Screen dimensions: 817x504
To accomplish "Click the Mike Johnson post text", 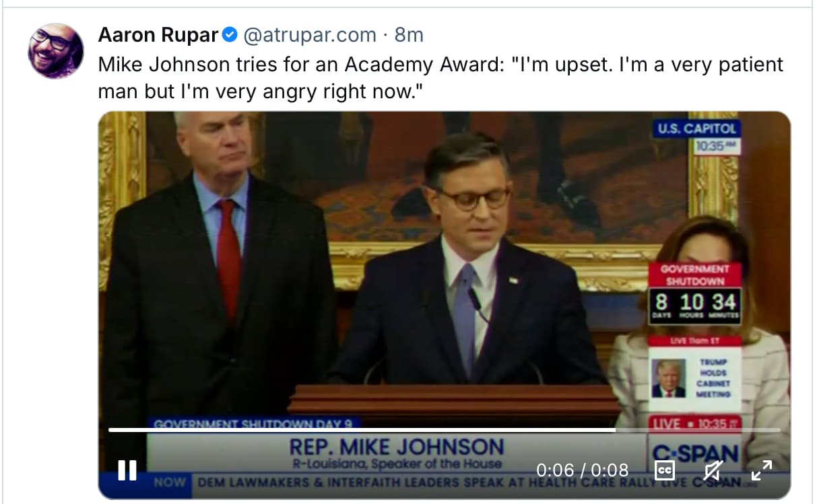I will coord(440,77).
